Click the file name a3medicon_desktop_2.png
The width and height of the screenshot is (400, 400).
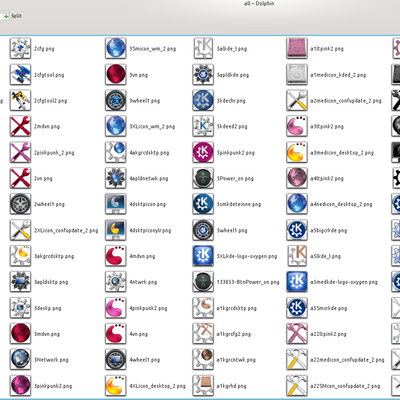point(342,153)
